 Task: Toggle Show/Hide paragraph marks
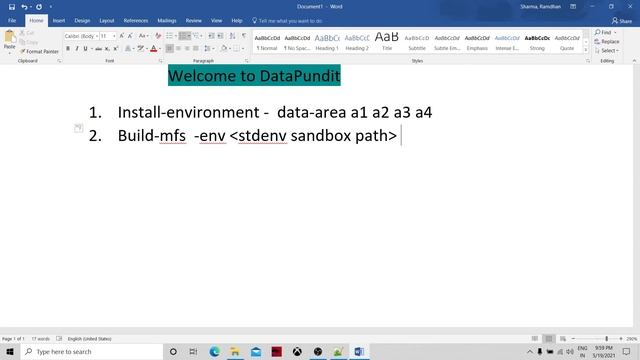click(244, 36)
